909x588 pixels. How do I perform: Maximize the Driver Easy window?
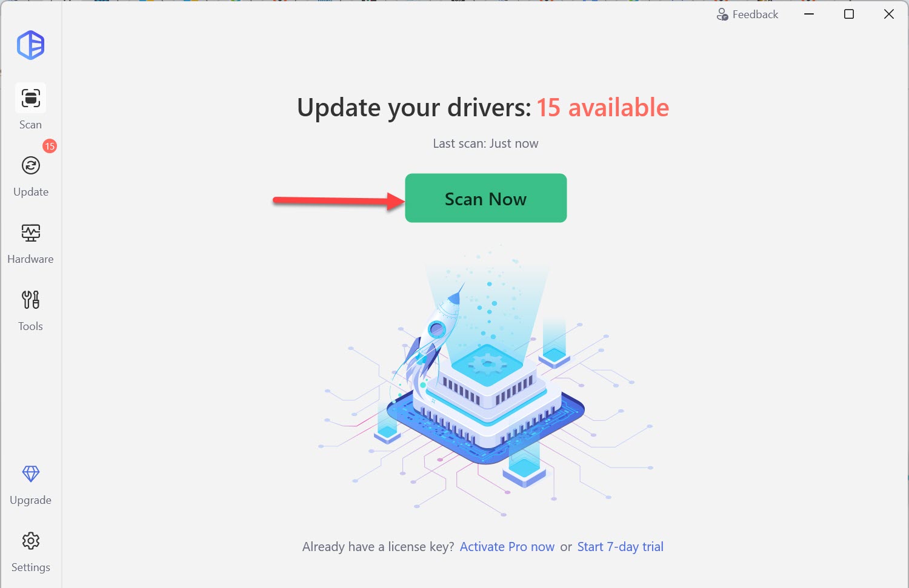pos(849,14)
